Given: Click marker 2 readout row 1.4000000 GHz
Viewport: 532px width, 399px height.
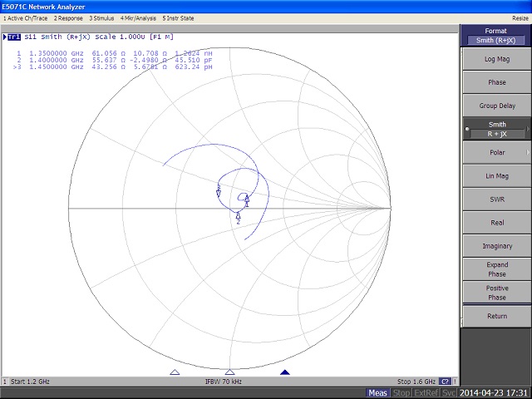Looking at the screenshot, I should click(x=115, y=61).
